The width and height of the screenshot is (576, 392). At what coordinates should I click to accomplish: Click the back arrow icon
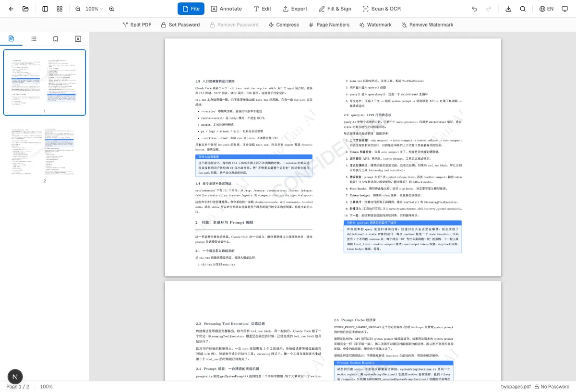point(11,9)
